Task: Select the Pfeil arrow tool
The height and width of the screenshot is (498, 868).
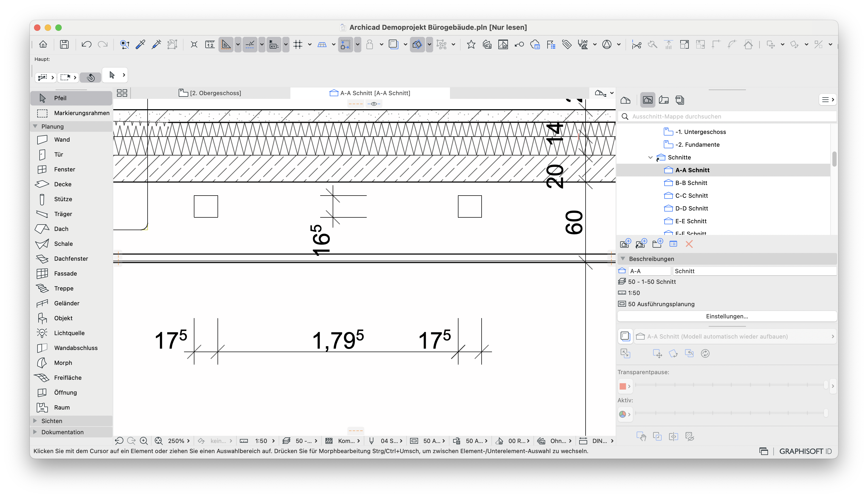Action: tap(71, 98)
